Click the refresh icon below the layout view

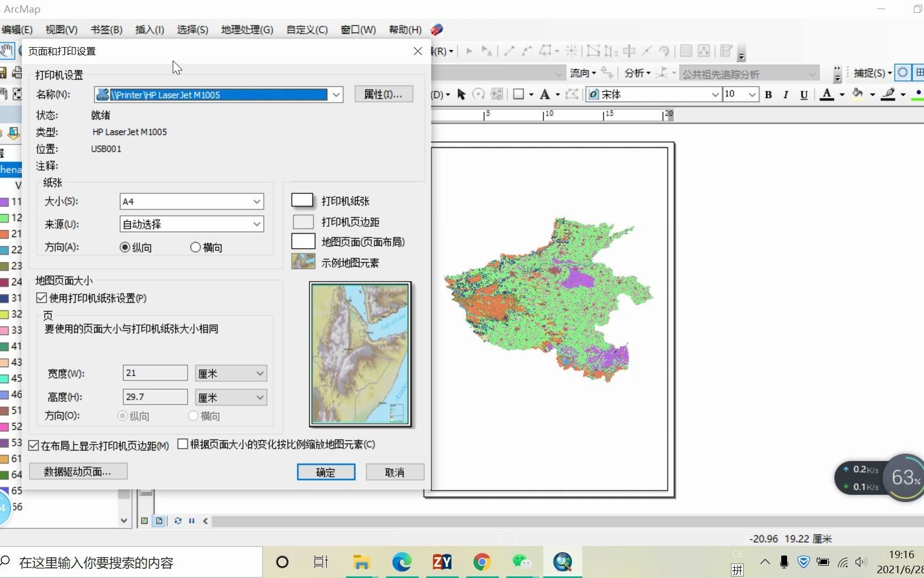click(x=178, y=521)
